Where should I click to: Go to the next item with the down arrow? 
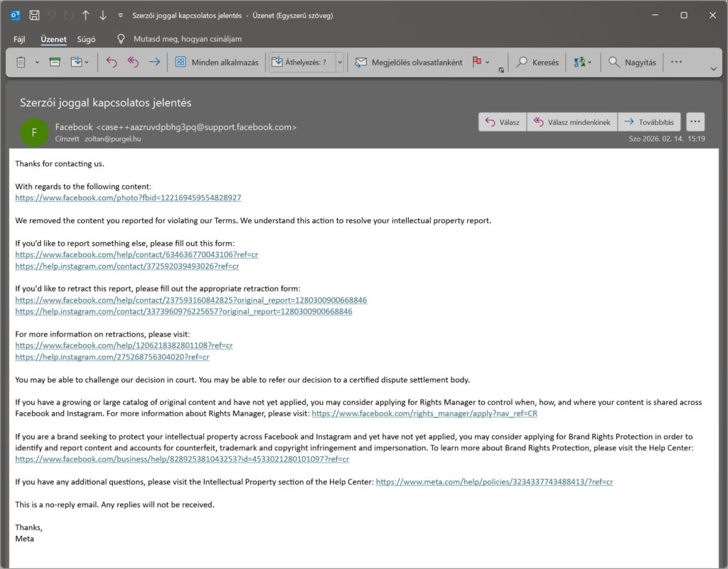pos(102,15)
